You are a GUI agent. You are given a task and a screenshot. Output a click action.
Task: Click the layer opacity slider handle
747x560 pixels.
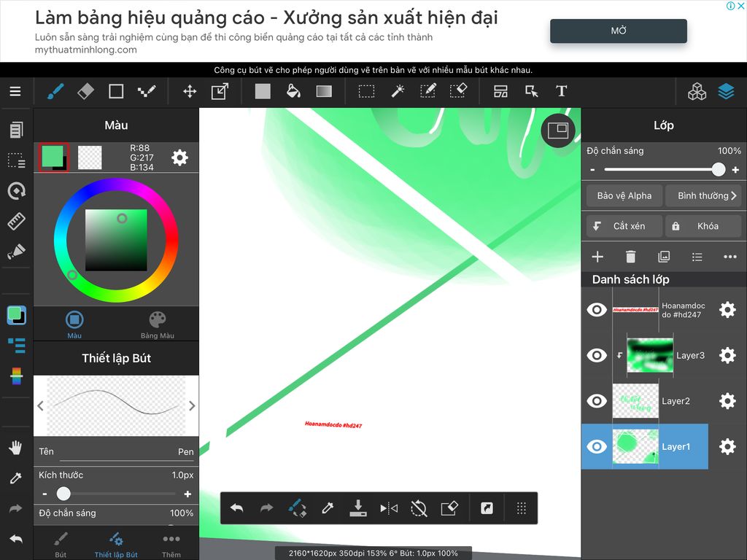719,169
